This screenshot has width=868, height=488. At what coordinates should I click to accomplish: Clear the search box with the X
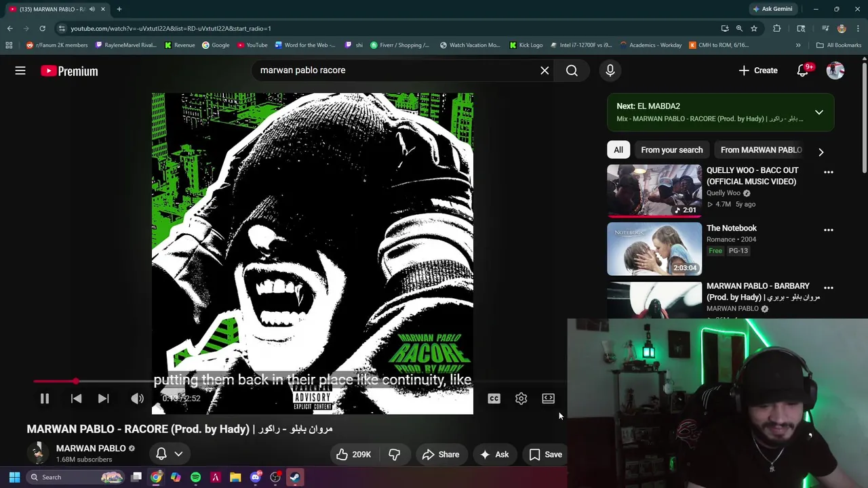545,70
